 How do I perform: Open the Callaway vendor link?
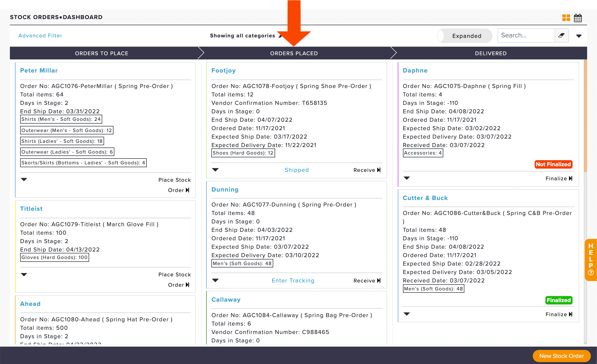[x=226, y=300]
